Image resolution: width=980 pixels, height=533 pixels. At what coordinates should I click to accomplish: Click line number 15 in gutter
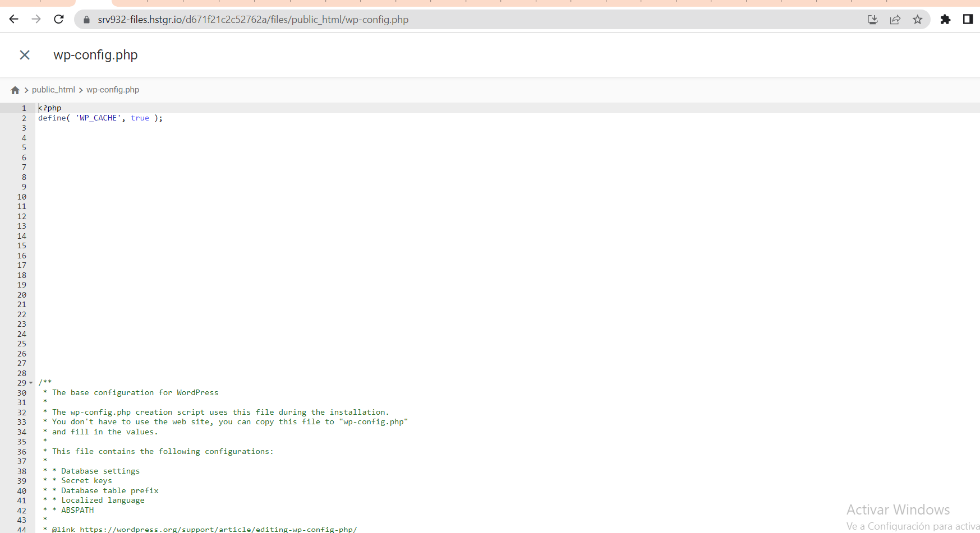point(22,245)
